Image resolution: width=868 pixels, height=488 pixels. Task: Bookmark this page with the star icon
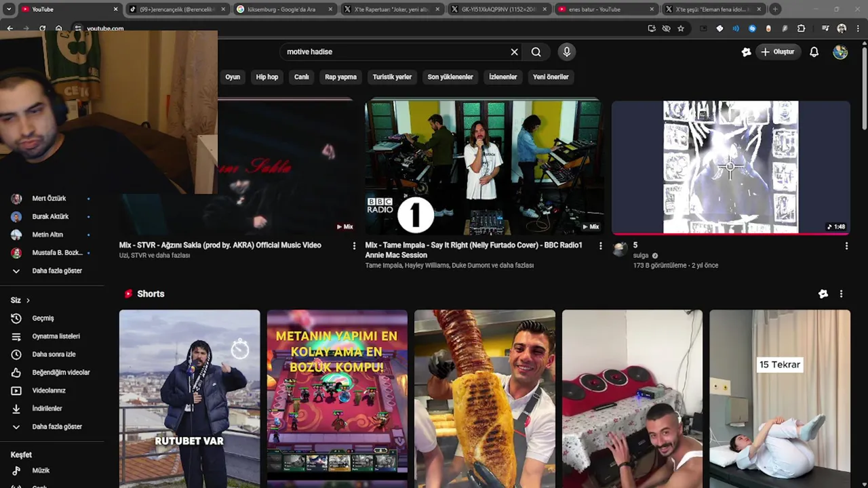tap(681, 28)
